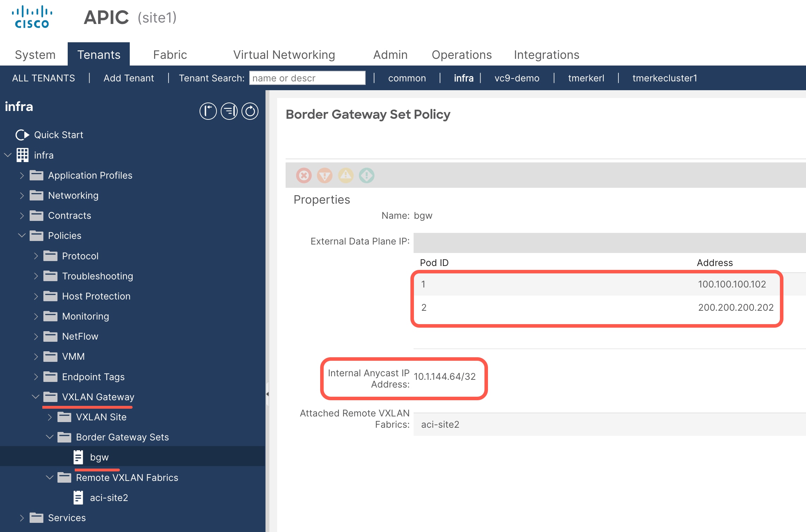
Task: Click the Endpoint Tags folder icon
Action: click(x=50, y=377)
